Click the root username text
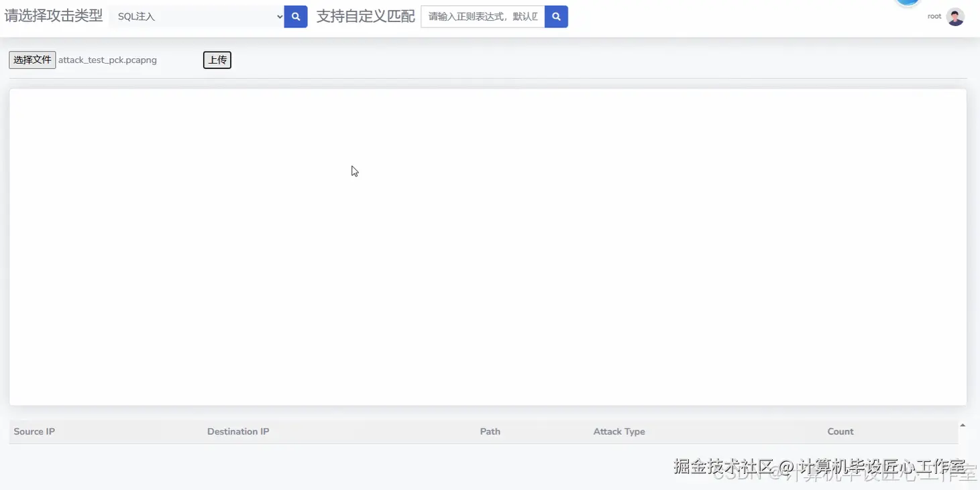Image resolution: width=980 pixels, height=490 pixels. (x=934, y=15)
